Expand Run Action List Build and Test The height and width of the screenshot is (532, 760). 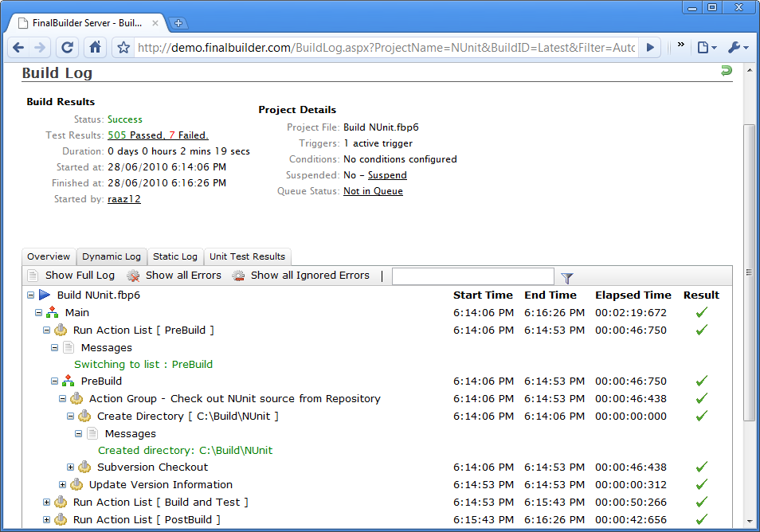pos(46,503)
